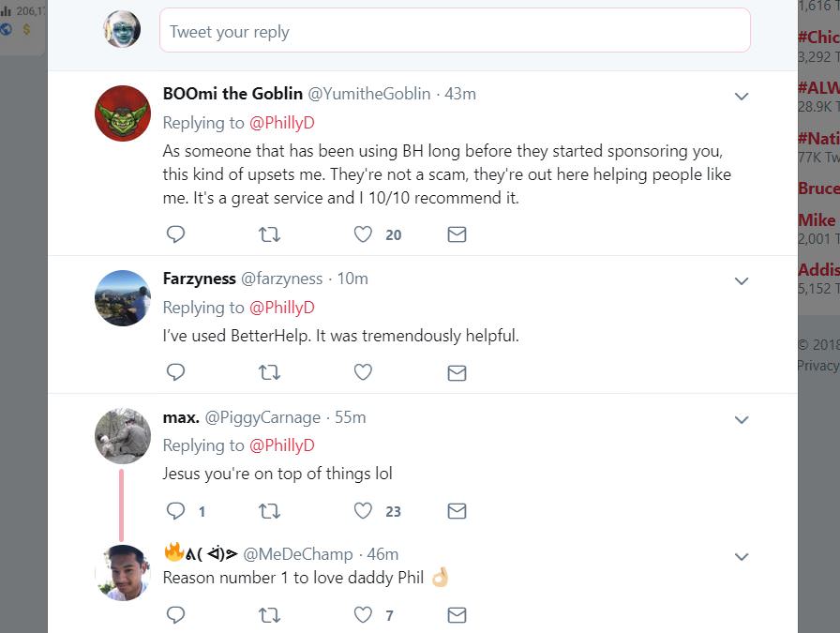Send BOOmi the Goblin's tweet via direct message
The width and height of the screenshot is (840, 633).
[457, 234]
